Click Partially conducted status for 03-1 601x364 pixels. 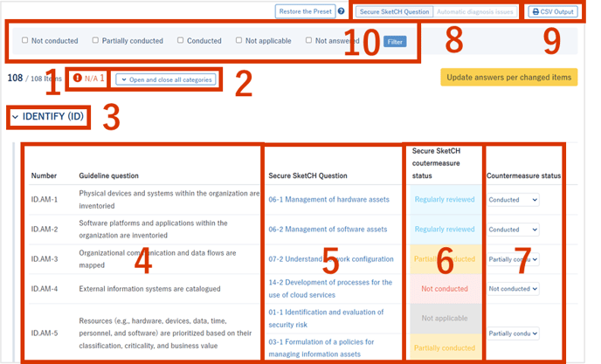point(445,348)
